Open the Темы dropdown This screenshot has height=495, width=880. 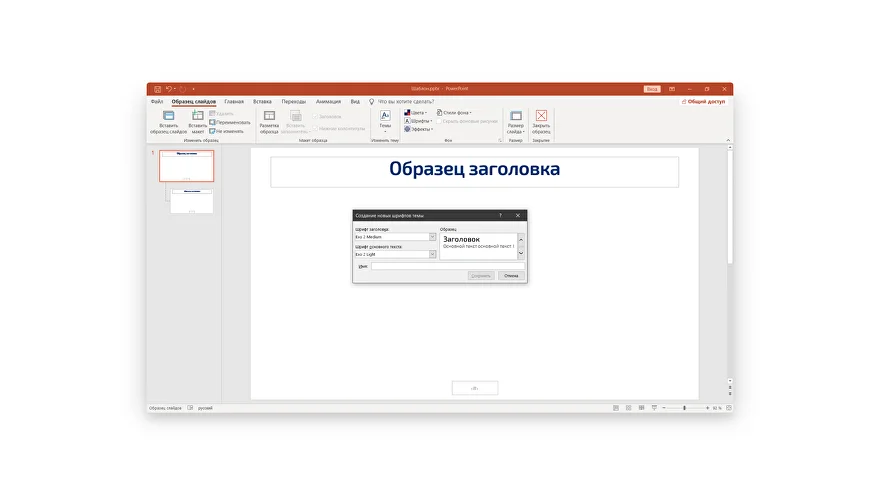(x=385, y=122)
